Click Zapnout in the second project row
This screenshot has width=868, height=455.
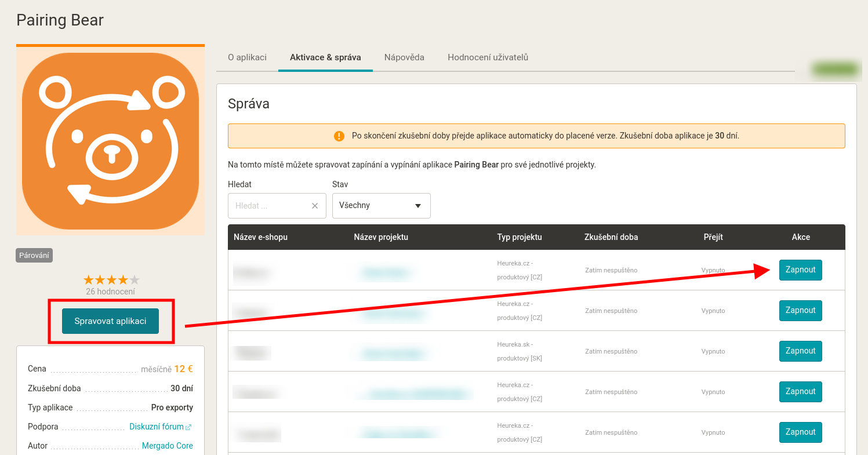[800, 311]
